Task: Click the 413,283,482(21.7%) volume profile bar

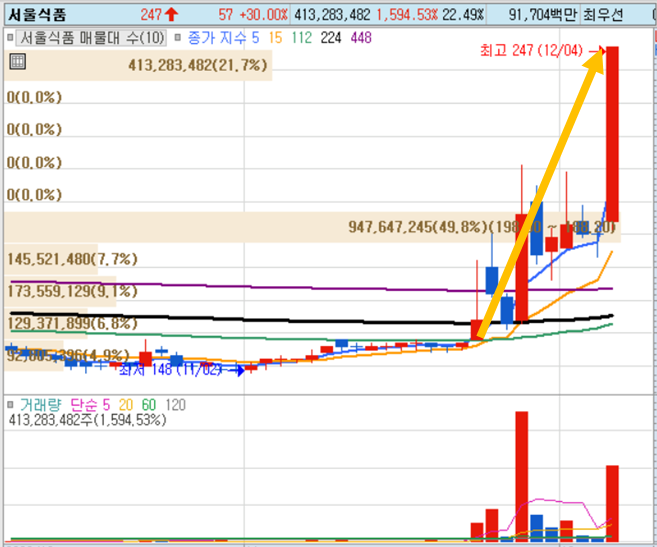Action: (138, 65)
